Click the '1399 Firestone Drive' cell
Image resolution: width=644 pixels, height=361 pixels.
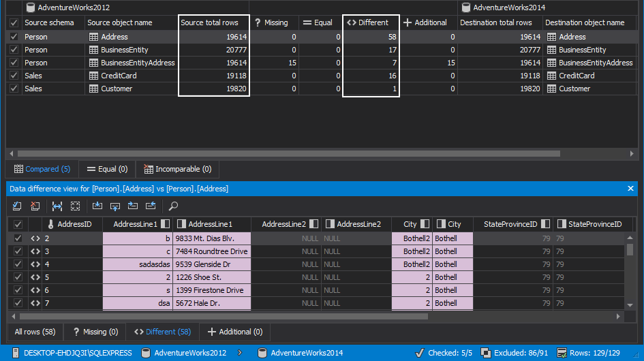coord(212,290)
